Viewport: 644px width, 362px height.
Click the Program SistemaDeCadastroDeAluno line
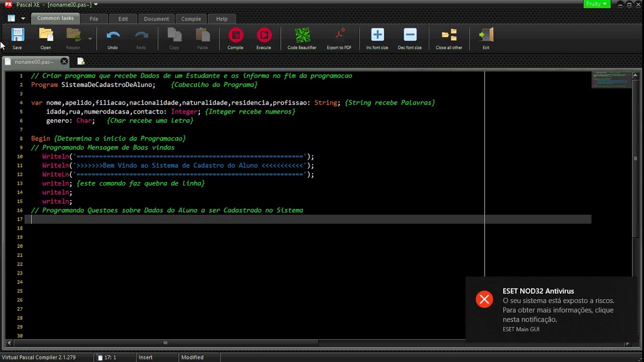click(93, 84)
